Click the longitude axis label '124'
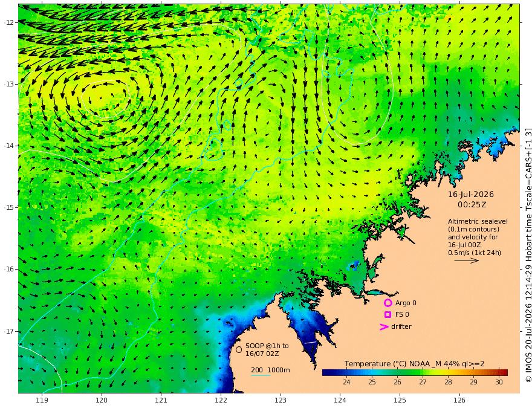This screenshot has height=411, width=532. 340,401
